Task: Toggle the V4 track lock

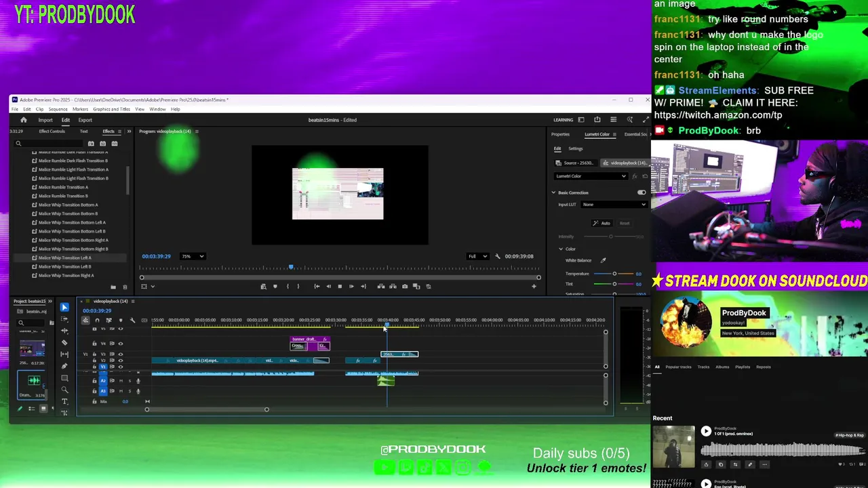Action: 94,344
